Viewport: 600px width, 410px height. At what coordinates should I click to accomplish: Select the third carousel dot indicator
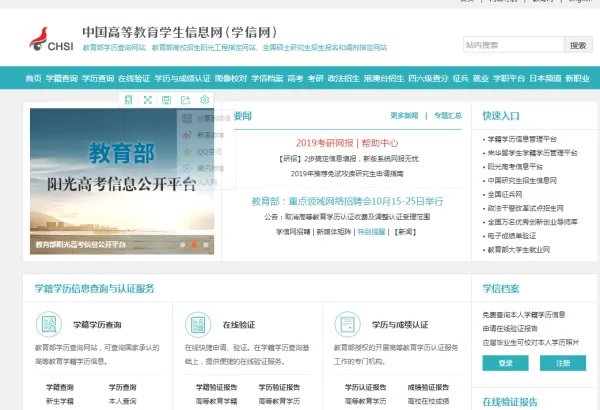tap(205, 245)
